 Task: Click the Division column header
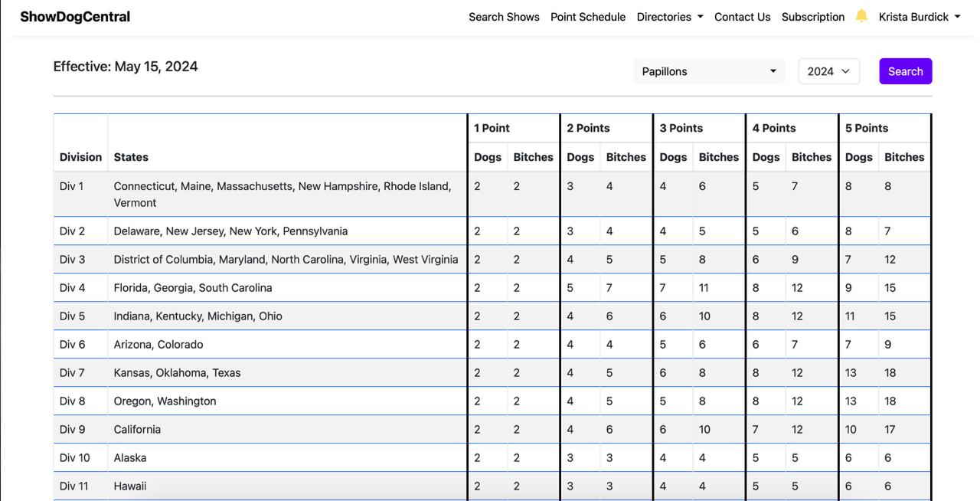click(80, 157)
